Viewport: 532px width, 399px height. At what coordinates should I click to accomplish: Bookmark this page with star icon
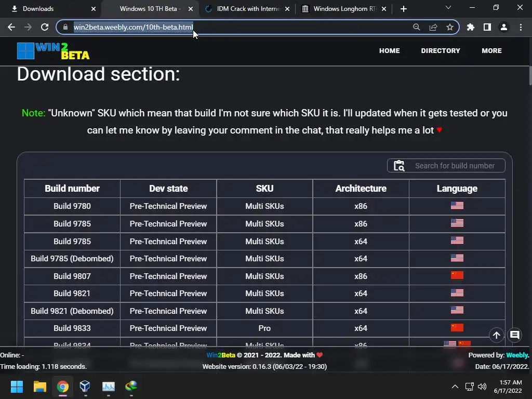coord(449,27)
